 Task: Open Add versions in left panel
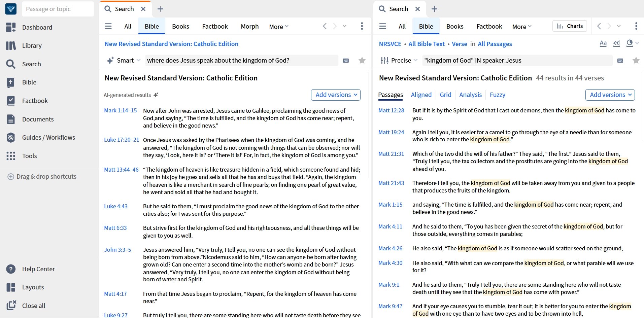336,95
